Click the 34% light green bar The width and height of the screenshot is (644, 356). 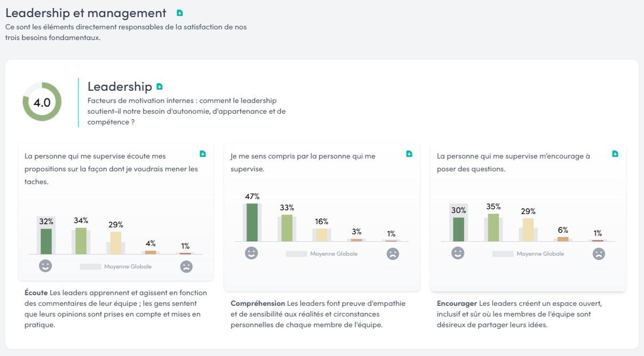pyautogui.click(x=81, y=241)
